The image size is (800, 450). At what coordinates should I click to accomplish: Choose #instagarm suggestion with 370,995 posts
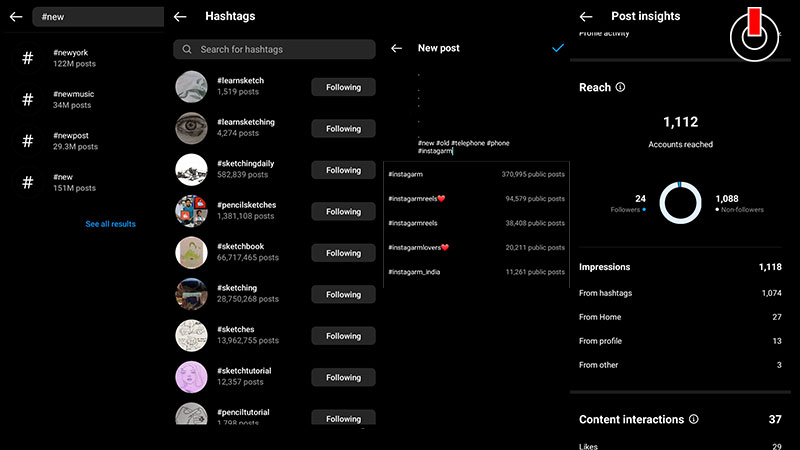477,174
